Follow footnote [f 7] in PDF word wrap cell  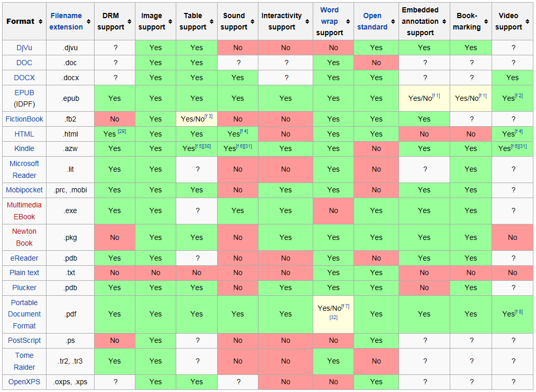click(x=345, y=306)
